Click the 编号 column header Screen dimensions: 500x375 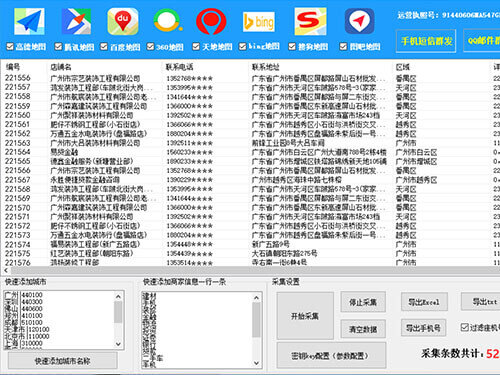pos(13,67)
